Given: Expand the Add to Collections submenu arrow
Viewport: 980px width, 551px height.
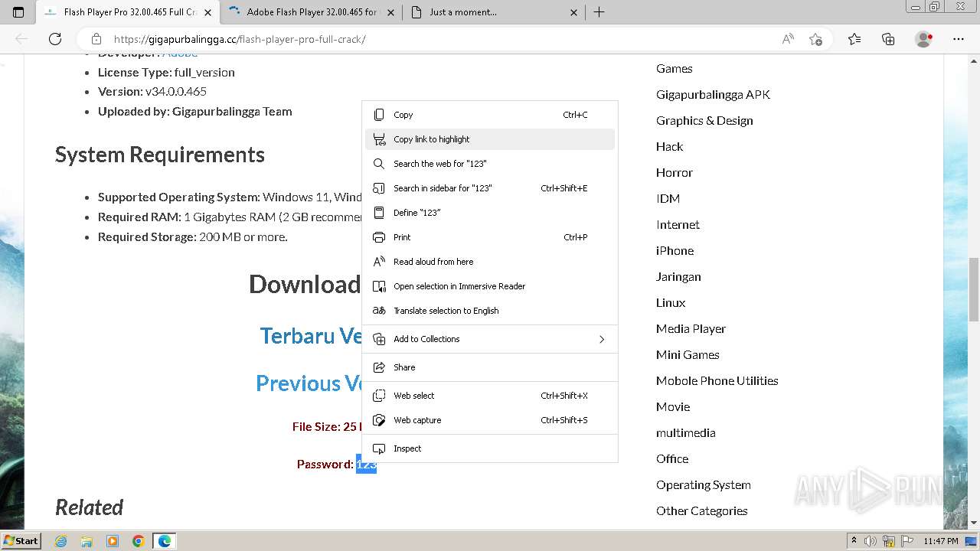Looking at the screenshot, I should (x=602, y=339).
